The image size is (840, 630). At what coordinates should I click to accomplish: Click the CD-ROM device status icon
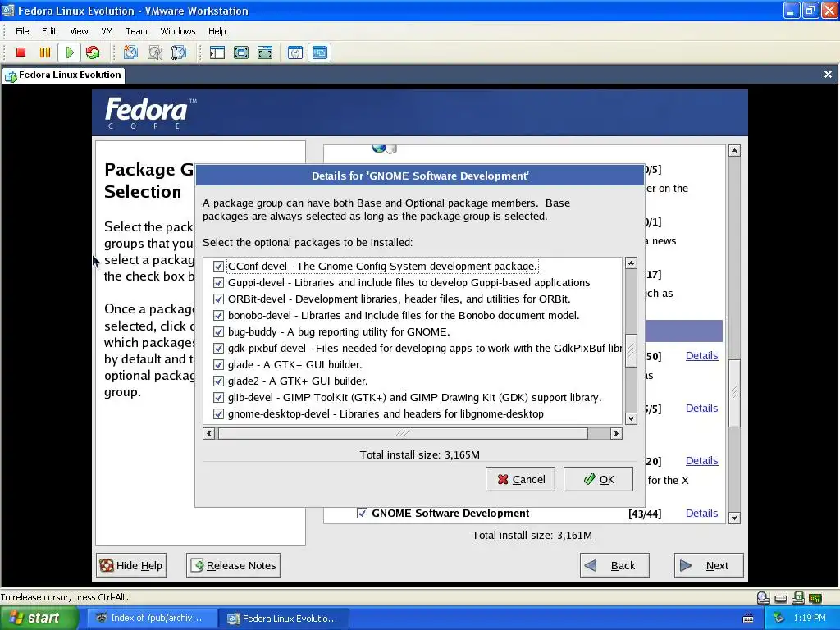point(764,598)
